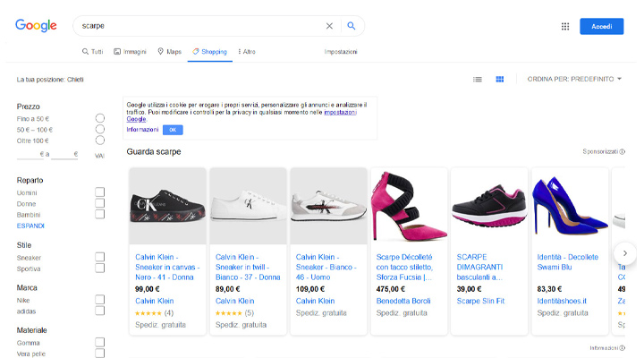Viewport: 644px width, 358px height.
Task: Select the 'Oltre 100 €' price option
Action: [100, 141]
